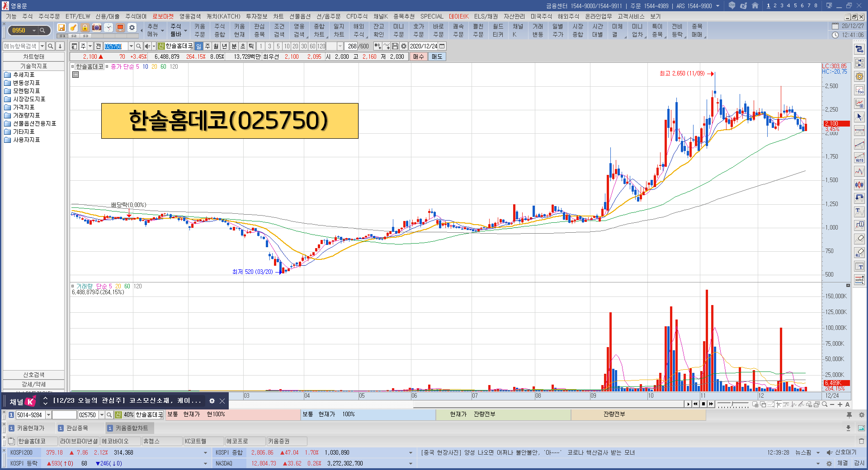Viewport: 868px width, 470px height.
Task: Expand the 추세지표 folder
Action: pos(19,75)
